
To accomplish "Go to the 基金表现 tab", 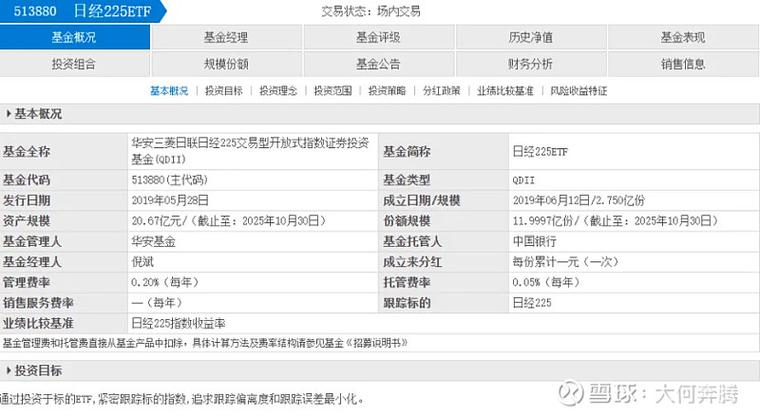I will [x=683, y=37].
